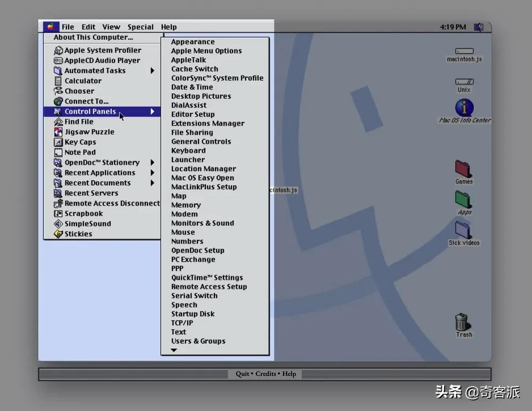Click the Quit link in bottom bar
This screenshot has height=411, width=532.
pos(242,374)
